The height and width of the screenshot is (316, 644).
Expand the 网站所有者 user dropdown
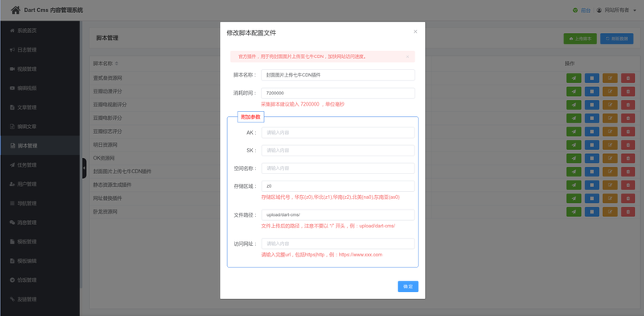[x=617, y=10]
